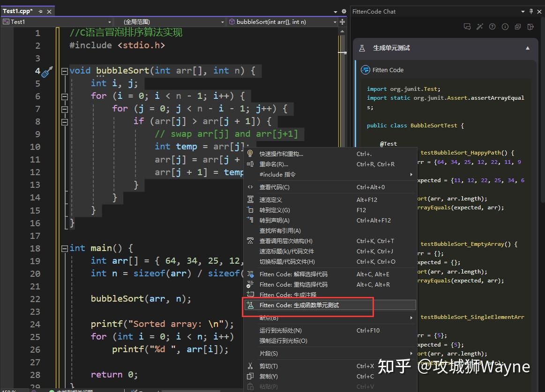Click the lightbulb icon beside 快速操作和重构
Screen dimensions: 545x392
(251, 154)
